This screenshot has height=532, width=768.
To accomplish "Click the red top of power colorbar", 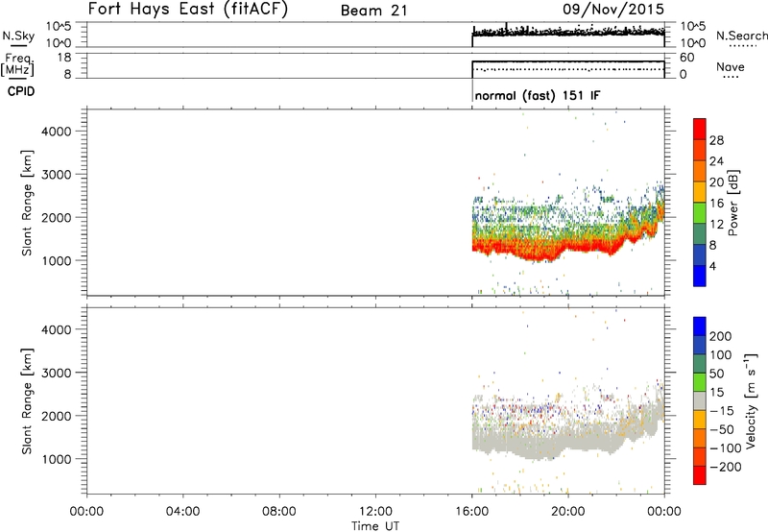I will coord(700,129).
